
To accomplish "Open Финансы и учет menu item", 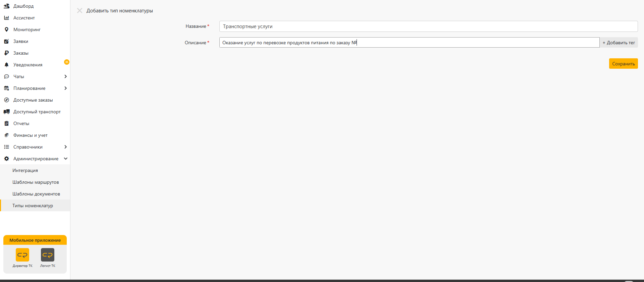I will coord(35,135).
